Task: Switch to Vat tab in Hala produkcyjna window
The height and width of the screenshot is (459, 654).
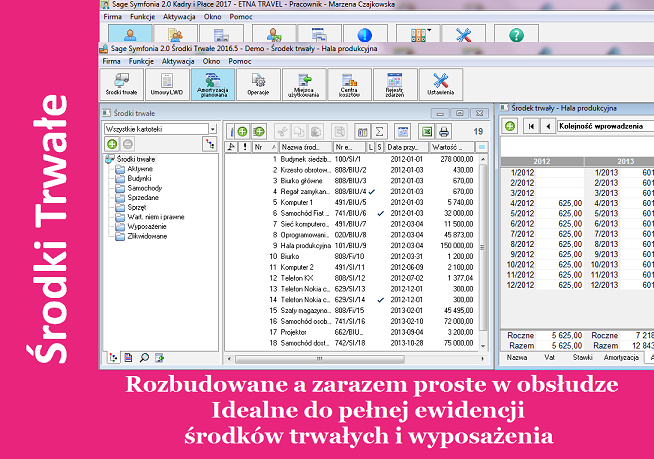Action: click(x=549, y=357)
